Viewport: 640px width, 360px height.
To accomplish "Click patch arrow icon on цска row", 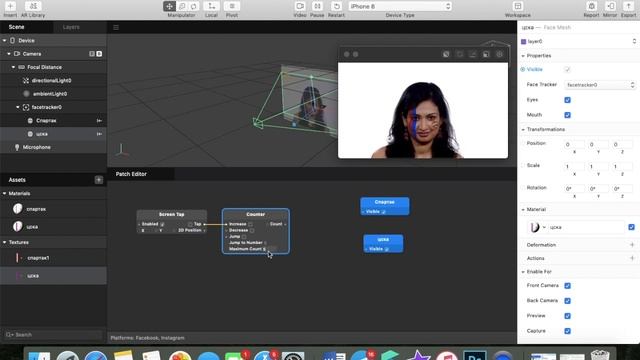I will click(x=99, y=134).
